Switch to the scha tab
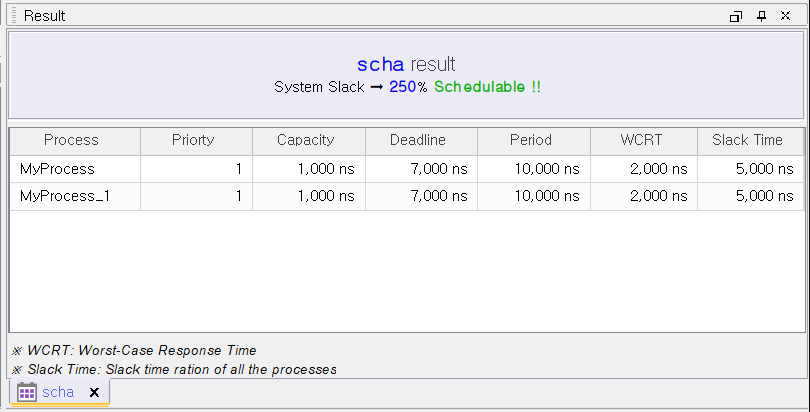 coord(58,392)
